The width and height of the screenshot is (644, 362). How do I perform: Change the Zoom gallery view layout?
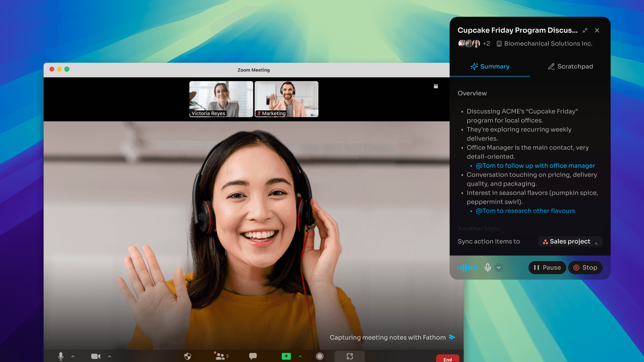(x=436, y=86)
